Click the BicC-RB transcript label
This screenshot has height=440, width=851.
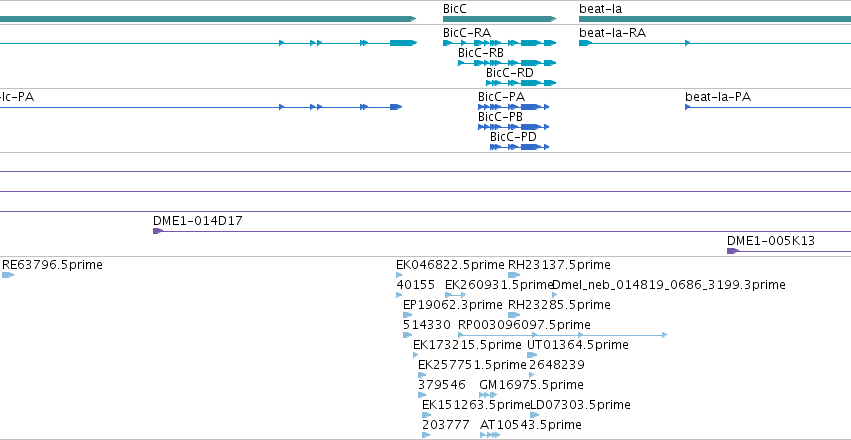[x=480, y=53]
